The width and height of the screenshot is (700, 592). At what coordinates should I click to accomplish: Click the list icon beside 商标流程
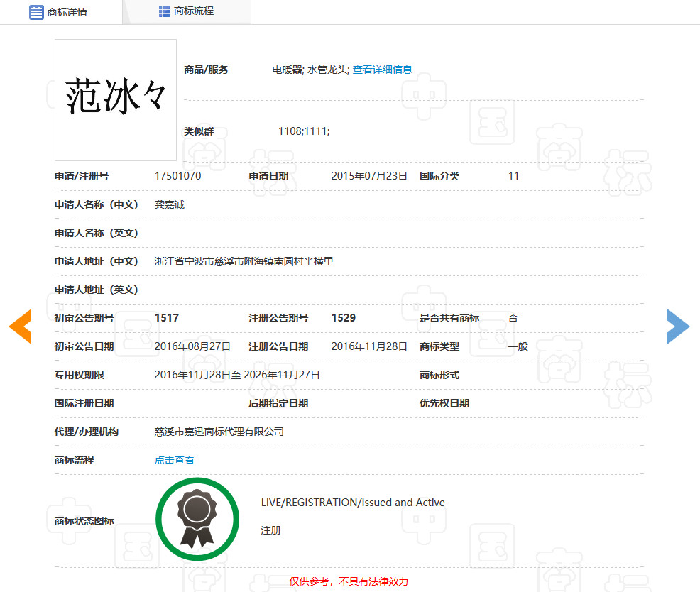(x=164, y=11)
